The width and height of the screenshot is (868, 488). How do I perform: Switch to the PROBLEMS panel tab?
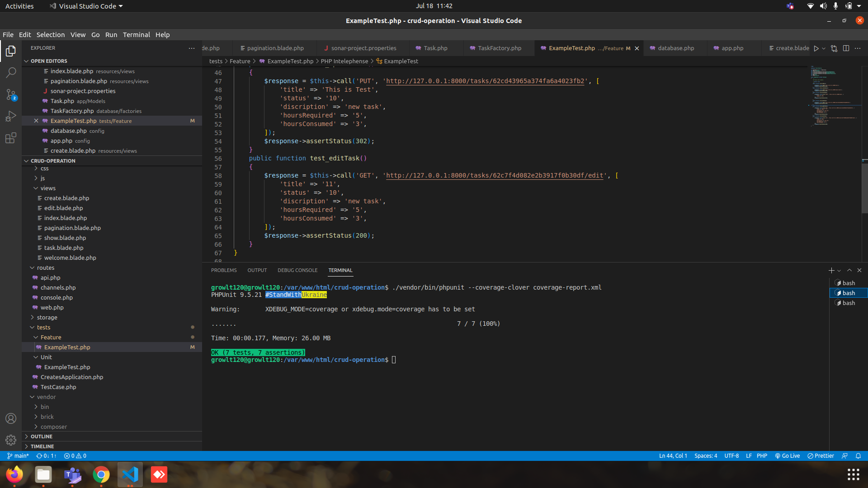(x=224, y=270)
